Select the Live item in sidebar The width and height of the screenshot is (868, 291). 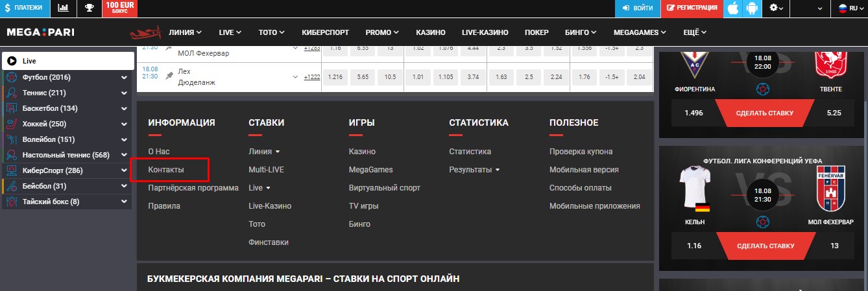[68, 61]
